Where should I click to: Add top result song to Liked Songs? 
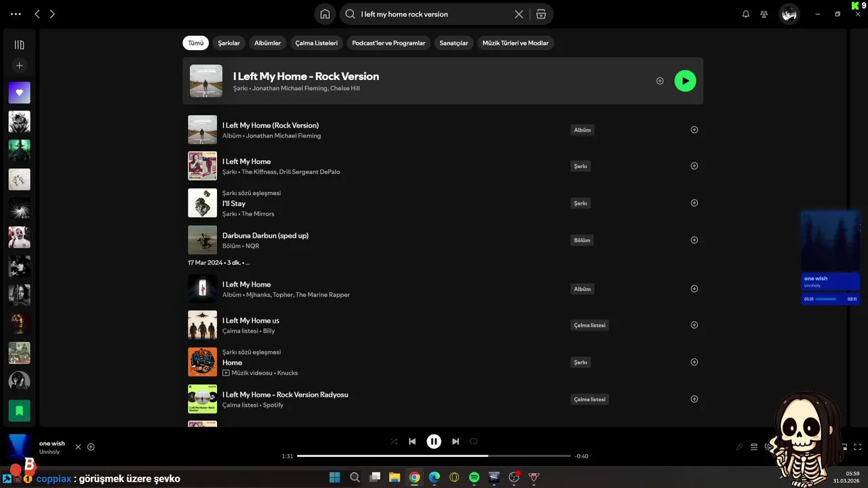coord(660,81)
